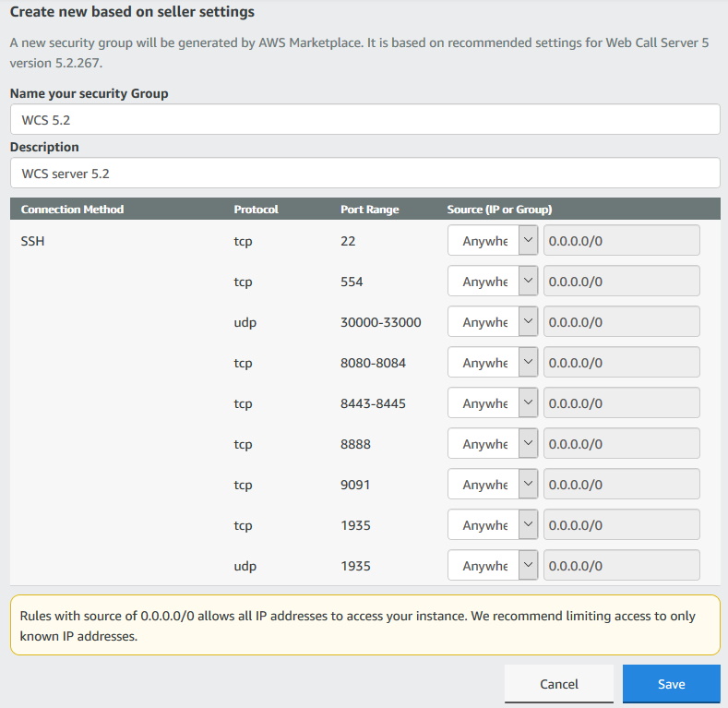Open source dropdown for tcp port 9091
Screen dimensions: 728x708
pos(492,485)
